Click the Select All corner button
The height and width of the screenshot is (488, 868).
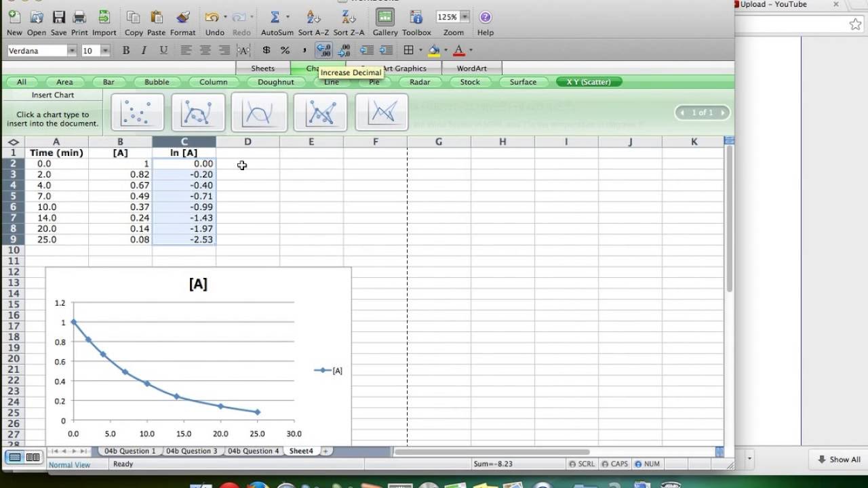13,142
